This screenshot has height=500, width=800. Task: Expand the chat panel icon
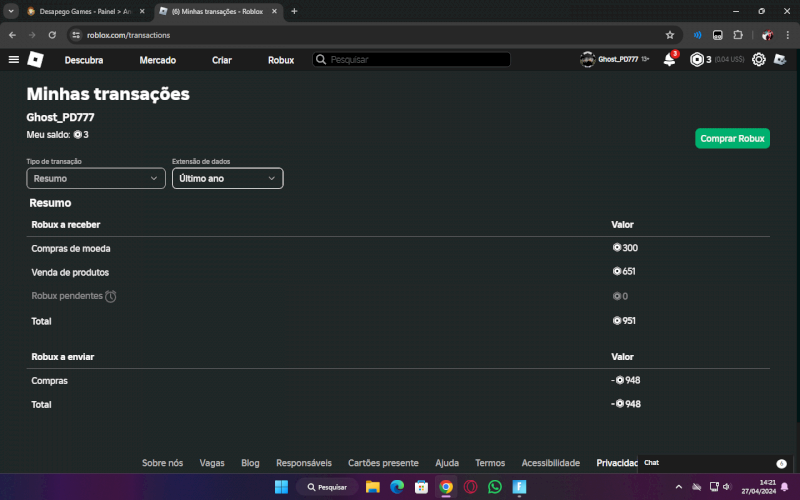[781, 463]
